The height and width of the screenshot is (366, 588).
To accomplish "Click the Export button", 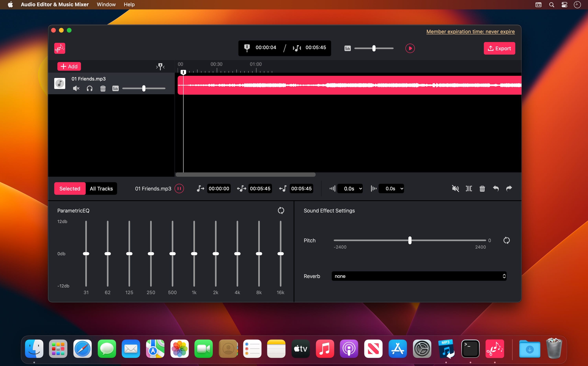I will 499,48.
